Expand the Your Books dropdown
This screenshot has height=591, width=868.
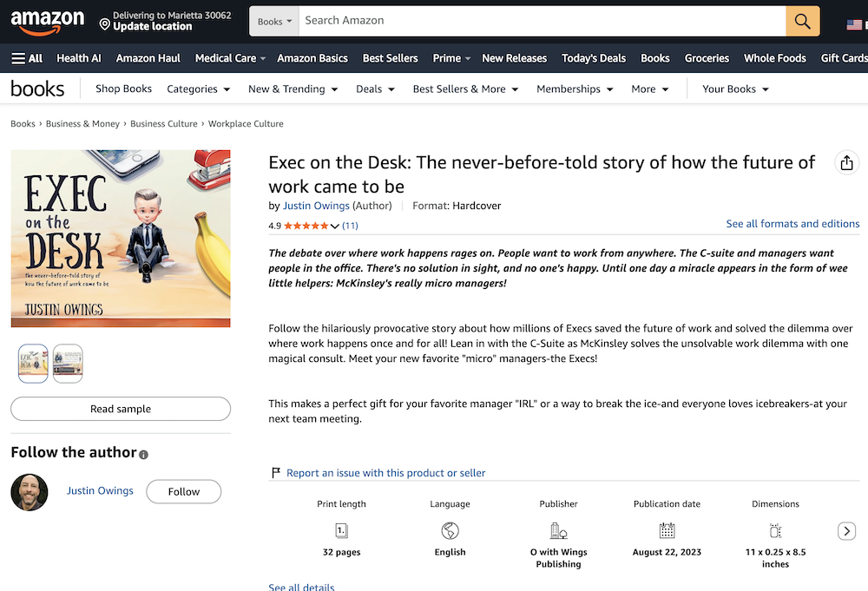click(736, 89)
